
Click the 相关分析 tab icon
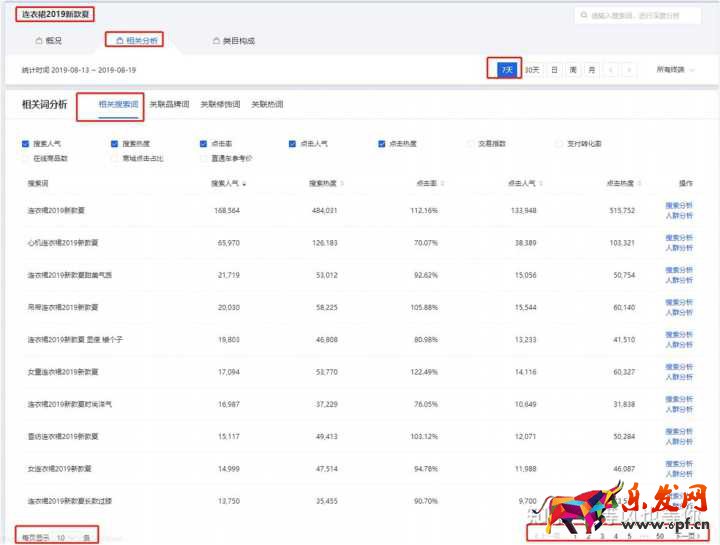(x=120, y=41)
